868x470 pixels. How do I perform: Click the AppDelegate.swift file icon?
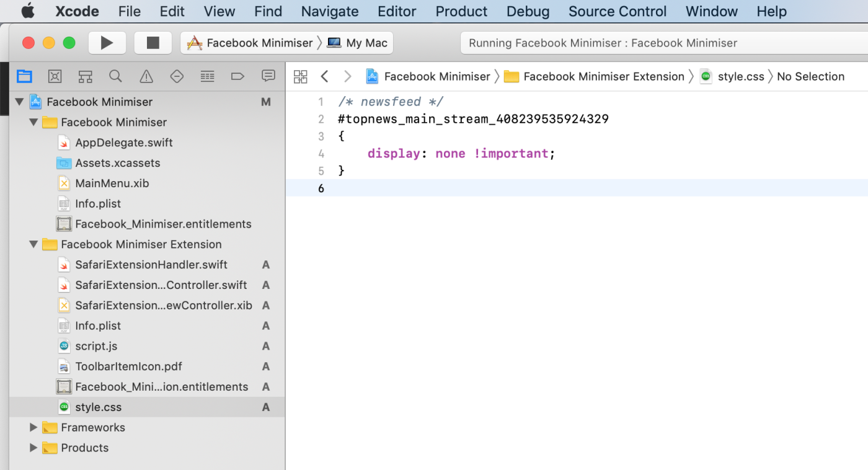click(x=64, y=143)
